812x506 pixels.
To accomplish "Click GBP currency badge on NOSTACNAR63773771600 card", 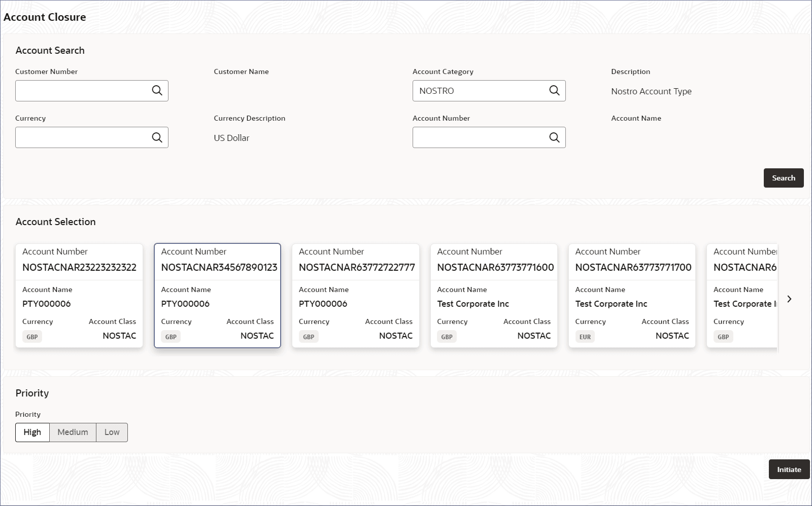I will [x=447, y=337].
